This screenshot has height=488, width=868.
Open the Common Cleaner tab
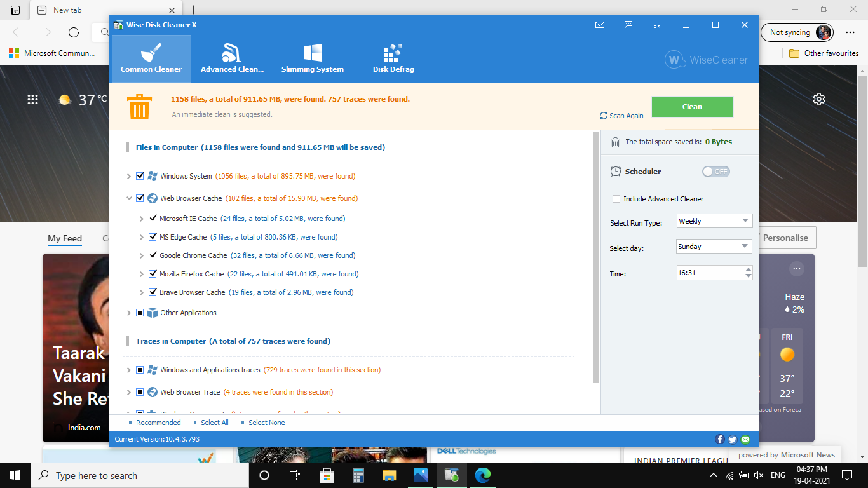point(151,58)
